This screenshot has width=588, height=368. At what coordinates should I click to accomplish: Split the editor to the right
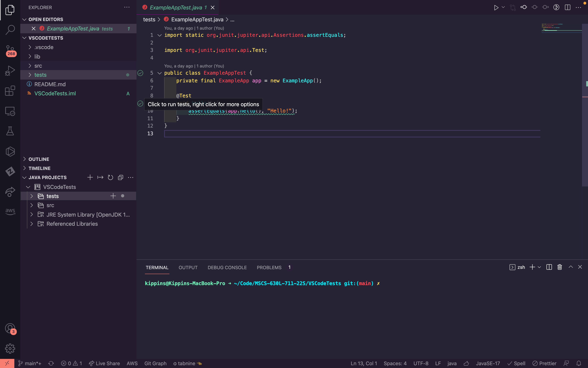(x=568, y=7)
